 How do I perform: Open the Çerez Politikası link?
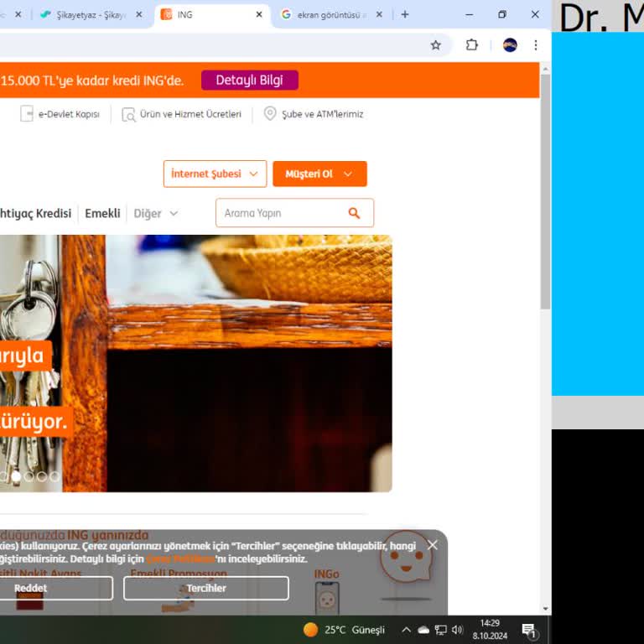[x=181, y=559]
